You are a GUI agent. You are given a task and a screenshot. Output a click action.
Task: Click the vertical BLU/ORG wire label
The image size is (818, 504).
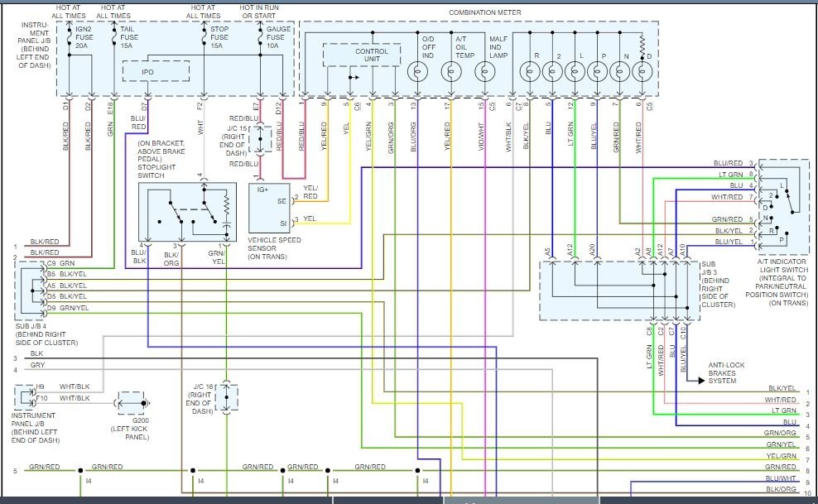pyautogui.click(x=413, y=137)
